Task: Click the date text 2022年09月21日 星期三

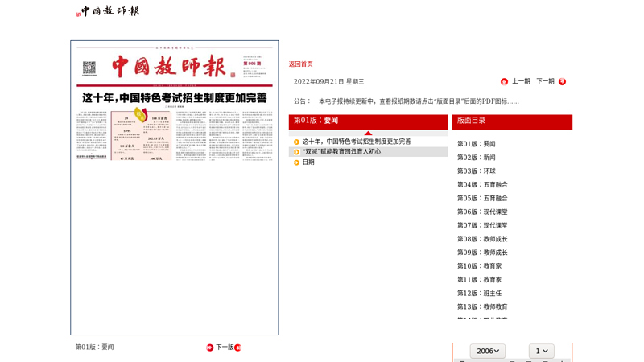Action: [x=329, y=82]
